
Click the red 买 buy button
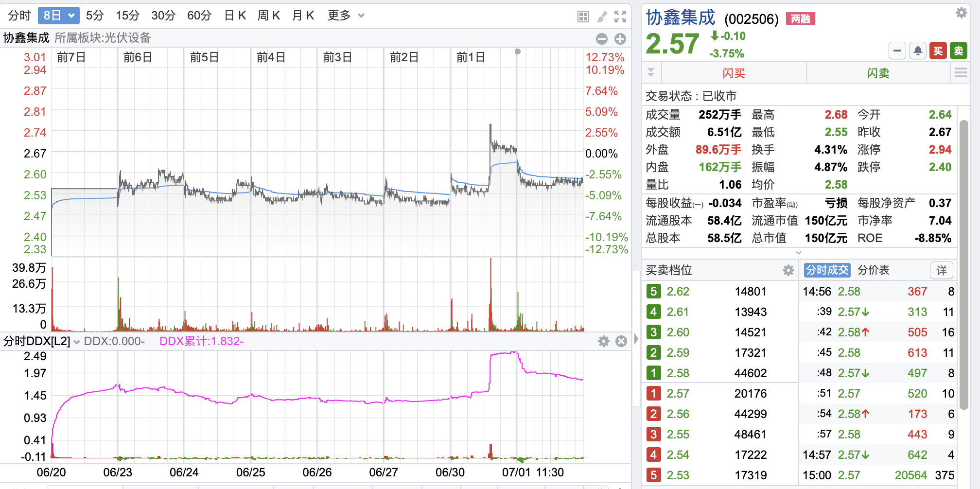938,51
